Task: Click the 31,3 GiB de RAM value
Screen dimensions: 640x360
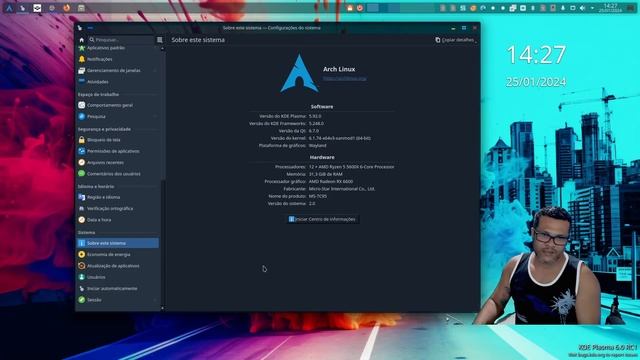Action: tap(326, 174)
